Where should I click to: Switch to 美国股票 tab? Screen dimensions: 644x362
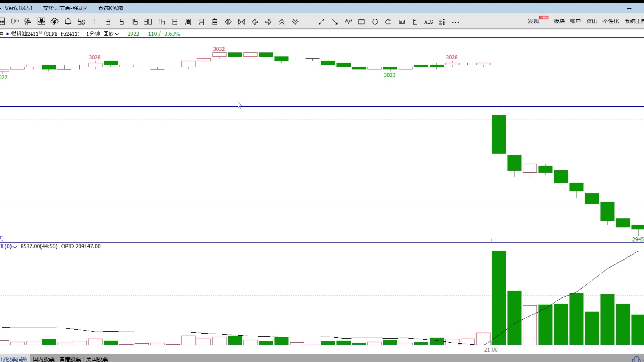pyautogui.click(x=97, y=359)
